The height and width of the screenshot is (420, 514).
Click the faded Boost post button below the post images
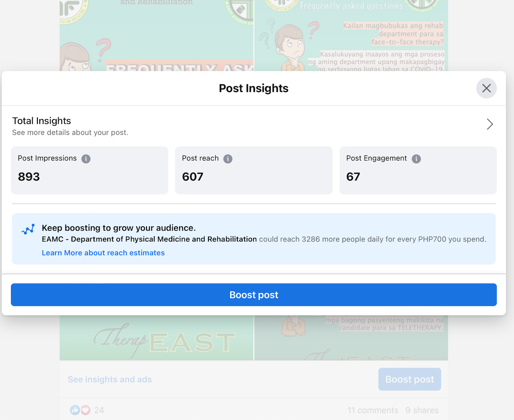tap(410, 379)
